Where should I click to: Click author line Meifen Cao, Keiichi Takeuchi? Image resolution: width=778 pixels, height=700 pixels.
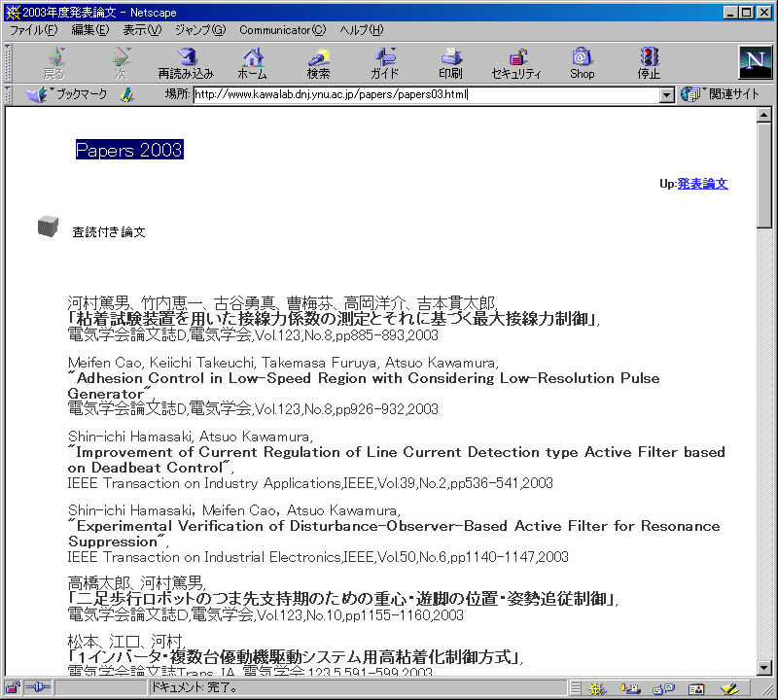(283, 363)
